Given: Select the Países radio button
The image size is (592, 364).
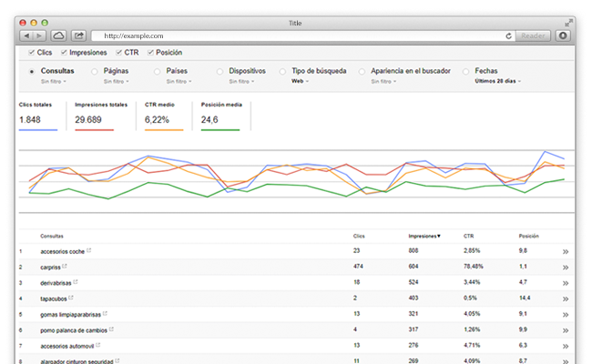Looking at the screenshot, I should pyautogui.click(x=157, y=71).
